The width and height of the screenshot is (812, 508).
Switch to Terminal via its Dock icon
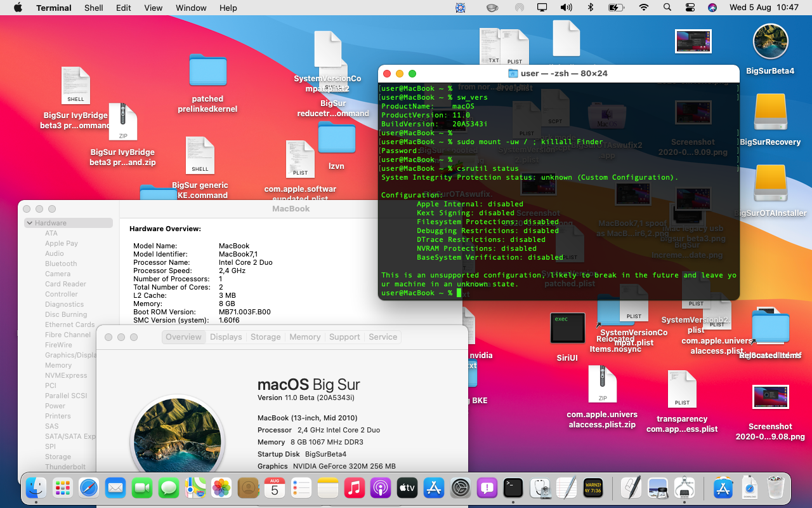tap(513, 488)
